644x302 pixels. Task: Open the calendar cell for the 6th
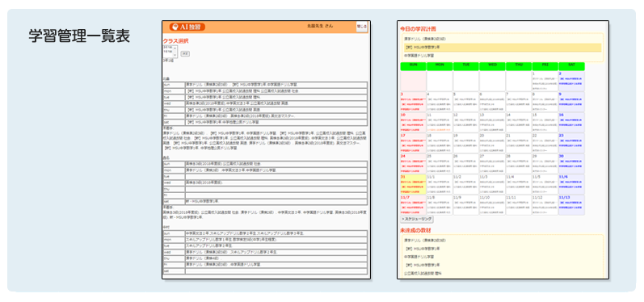click(x=492, y=102)
